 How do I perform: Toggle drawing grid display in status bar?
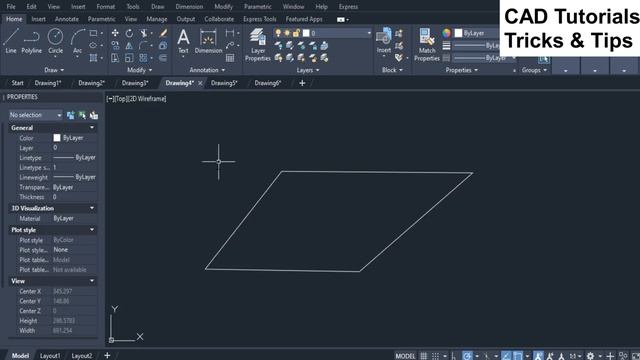424,356
